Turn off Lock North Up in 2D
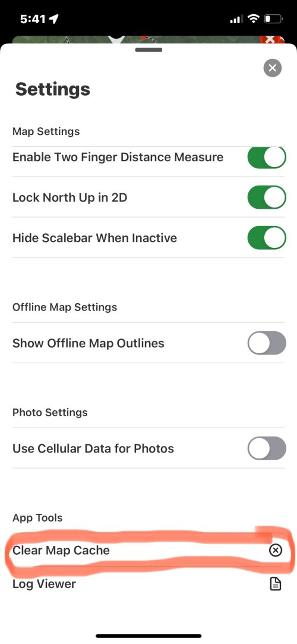 [267, 197]
